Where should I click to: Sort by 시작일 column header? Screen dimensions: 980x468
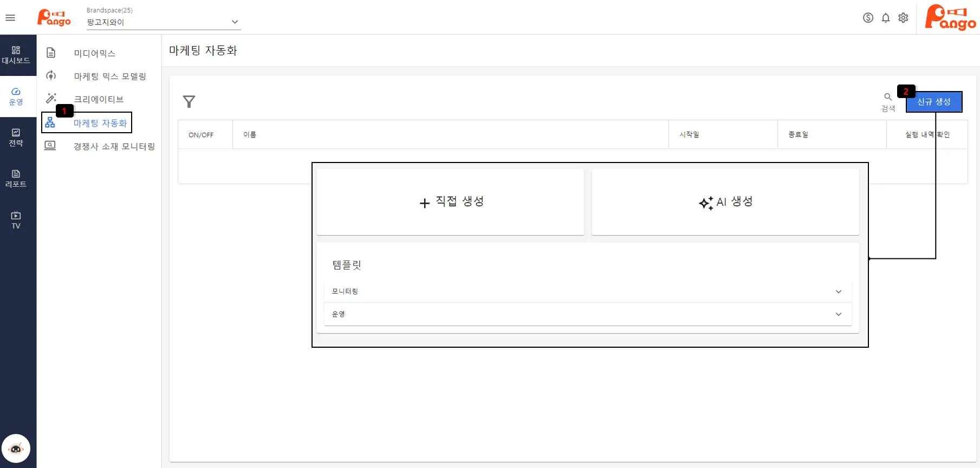click(689, 134)
